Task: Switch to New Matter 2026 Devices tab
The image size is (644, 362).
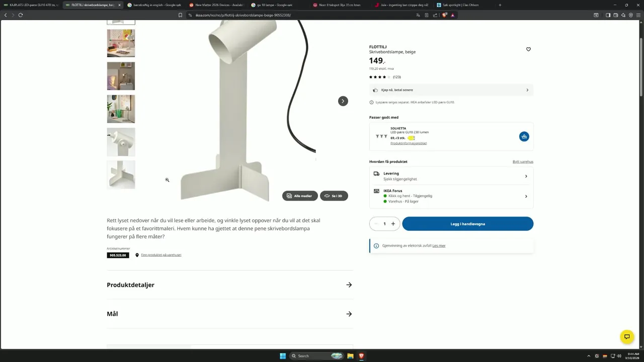Action: [x=216, y=5]
